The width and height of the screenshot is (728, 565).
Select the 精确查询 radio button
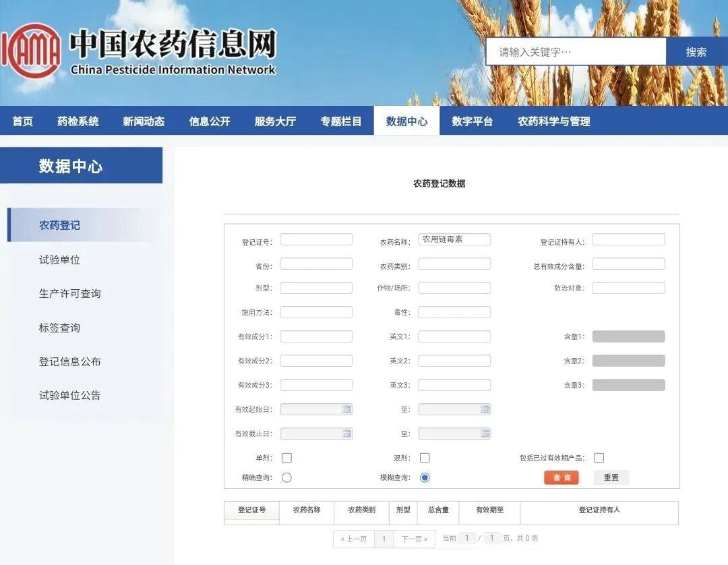pos(286,477)
